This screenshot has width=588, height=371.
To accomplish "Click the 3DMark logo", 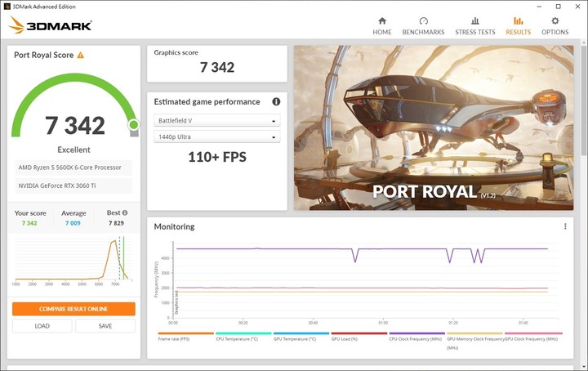I will tap(50, 25).
